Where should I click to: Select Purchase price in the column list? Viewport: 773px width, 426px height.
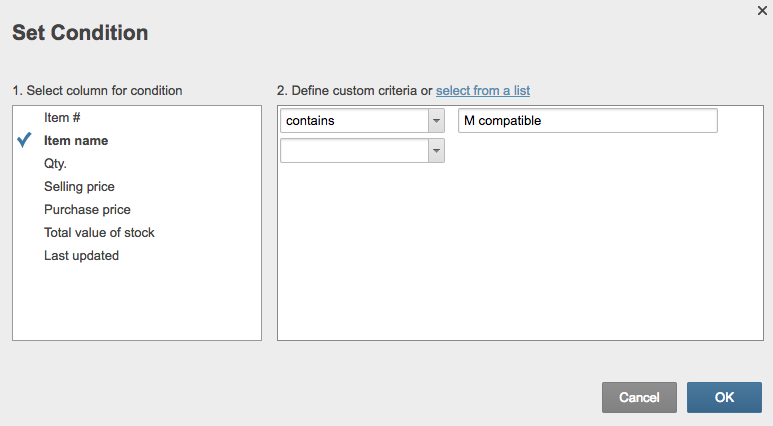pyautogui.click(x=87, y=210)
